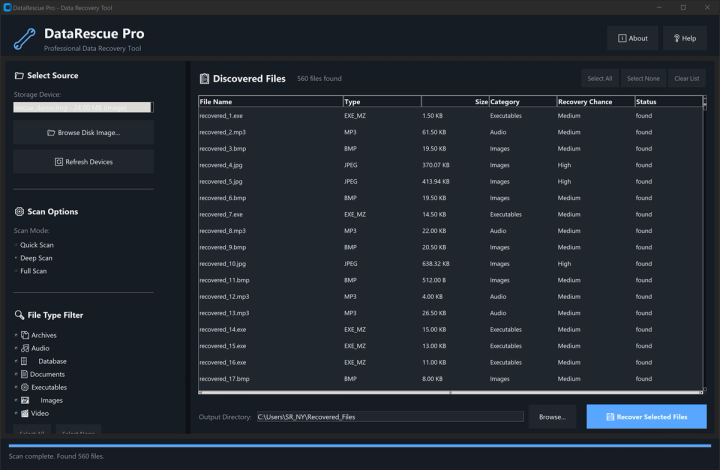Click the gear icon beside Scan Options
720x470 pixels.
pos(19,212)
